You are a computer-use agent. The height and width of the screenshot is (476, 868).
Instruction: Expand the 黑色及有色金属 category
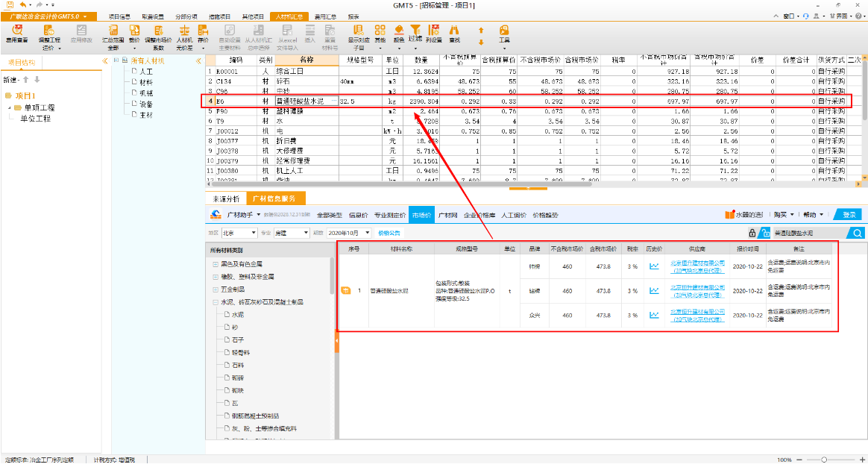216,264
